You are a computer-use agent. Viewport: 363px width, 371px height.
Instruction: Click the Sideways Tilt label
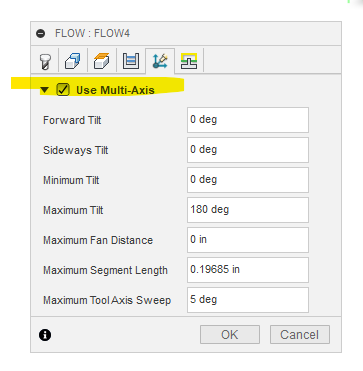pyautogui.click(x=76, y=150)
